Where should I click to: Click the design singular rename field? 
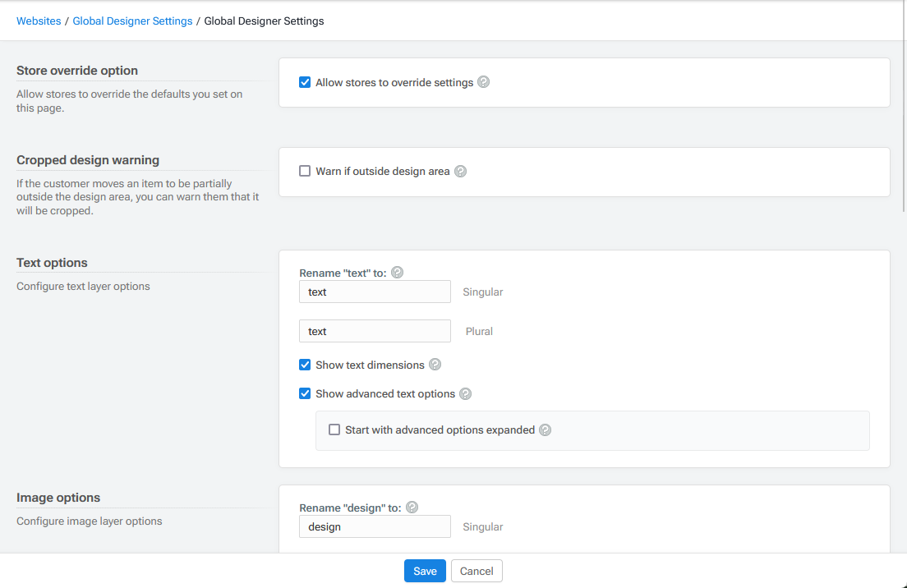[x=375, y=526]
